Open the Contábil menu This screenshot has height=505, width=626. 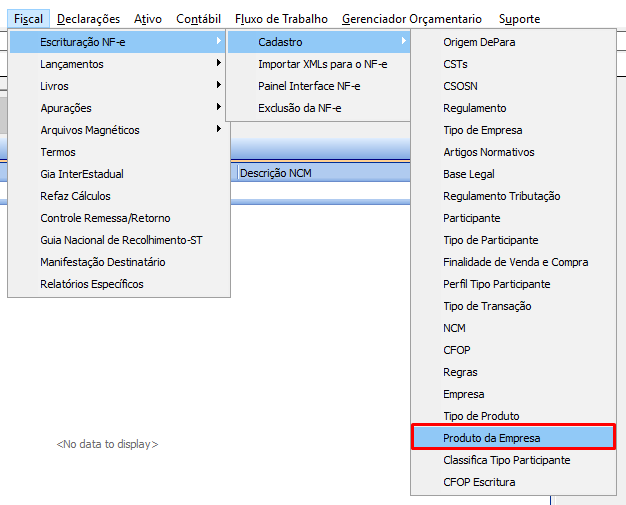[198, 19]
